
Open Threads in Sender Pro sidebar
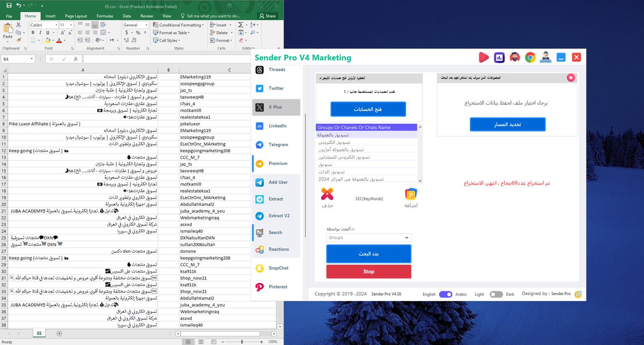(277, 70)
